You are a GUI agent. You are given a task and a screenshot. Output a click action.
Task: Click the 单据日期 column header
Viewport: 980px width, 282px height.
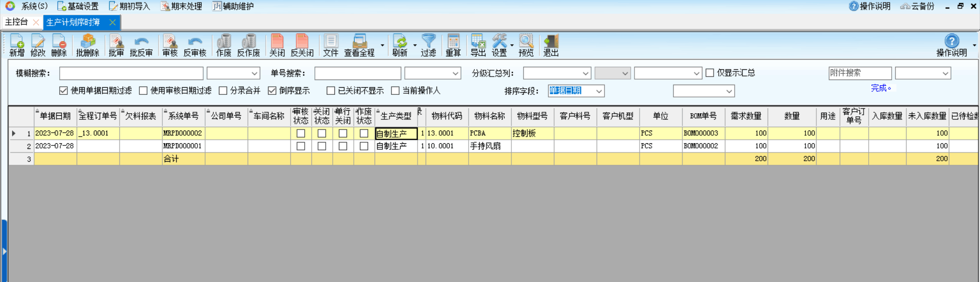(55, 116)
